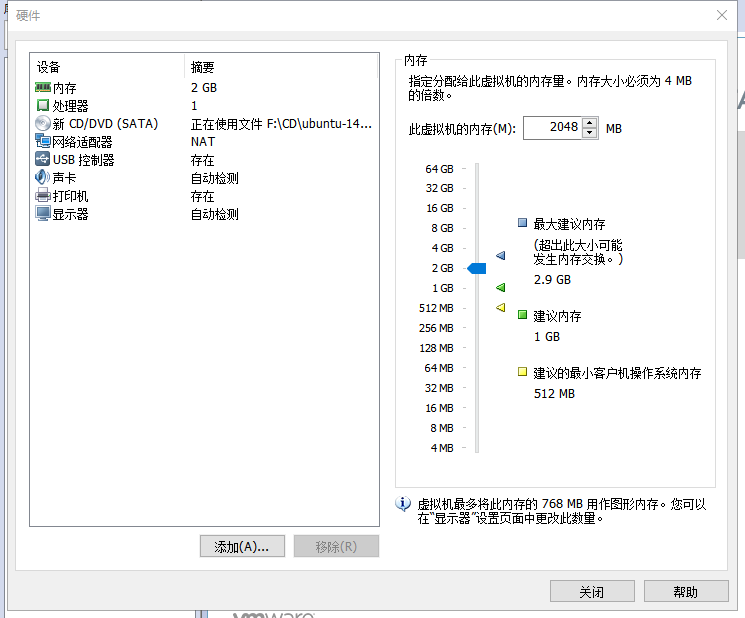Click the network adapter icon
Screen dimensions: 745x618
pyautogui.click(x=43, y=141)
